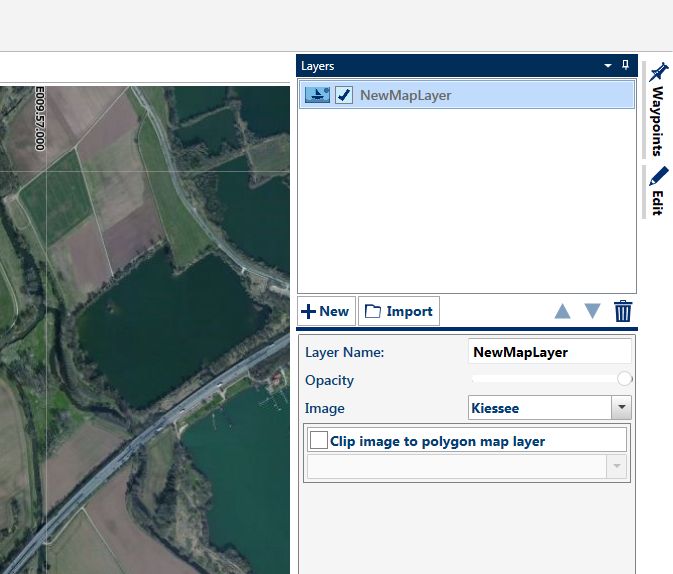
Task: Expand the polygon map layer combo box
Action: (x=616, y=467)
